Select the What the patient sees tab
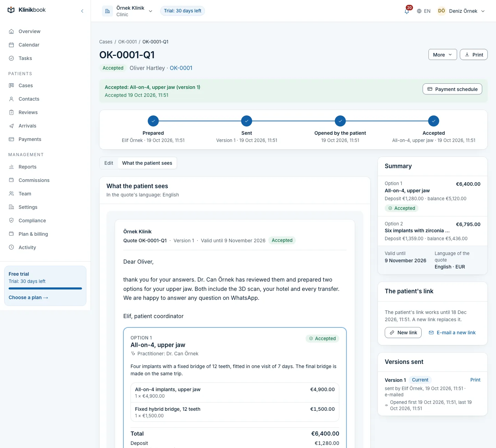Viewport: 496px width, 448px height. point(147,163)
